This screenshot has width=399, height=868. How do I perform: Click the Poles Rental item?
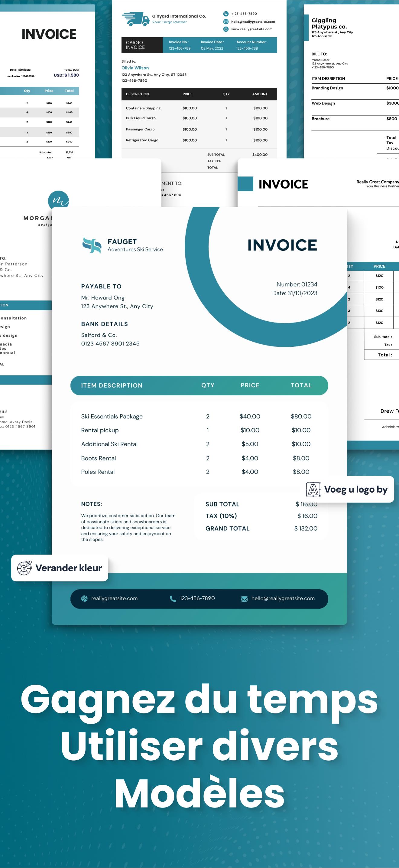coord(98,472)
